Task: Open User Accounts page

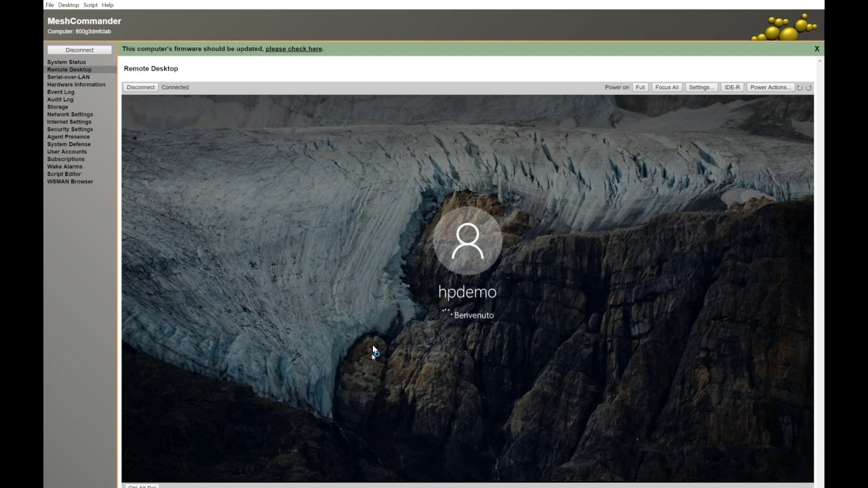Action: point(67,152)
